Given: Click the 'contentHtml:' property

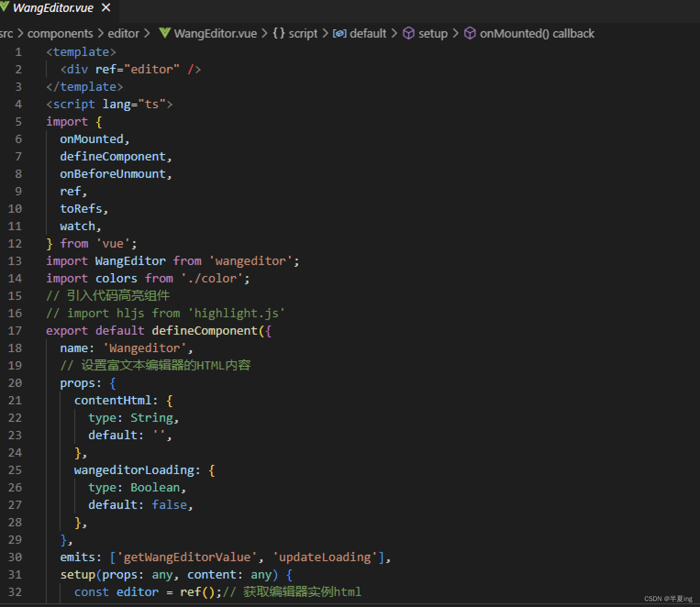Looking at the screenshot, I should pos(116,400).
